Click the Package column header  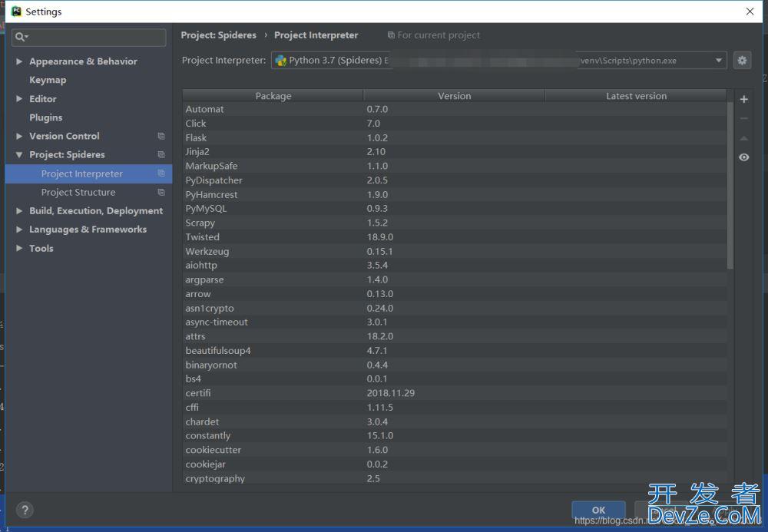273,96
